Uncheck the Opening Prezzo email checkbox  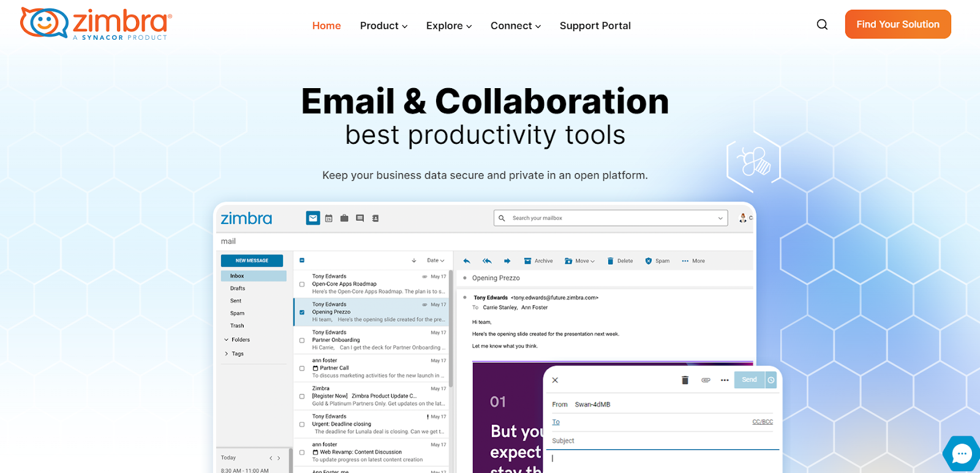tap(302, 312)
